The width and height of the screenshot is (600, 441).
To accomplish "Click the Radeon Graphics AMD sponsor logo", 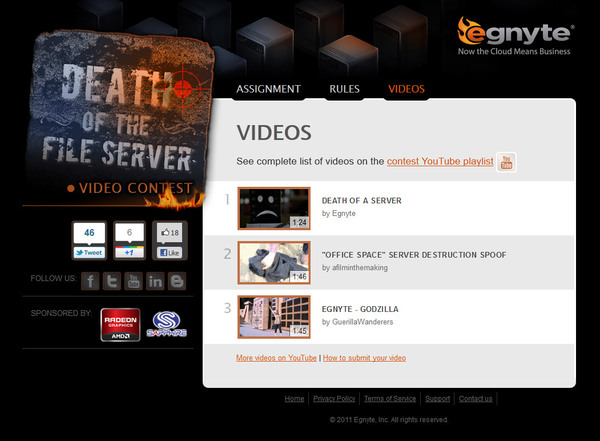I will [120, 325].
